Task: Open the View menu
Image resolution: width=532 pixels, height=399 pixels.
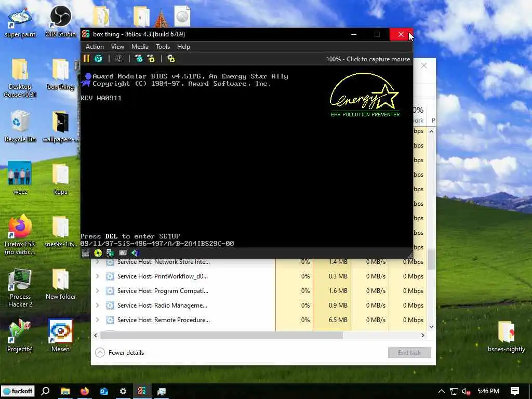Action: pos(117,47)
